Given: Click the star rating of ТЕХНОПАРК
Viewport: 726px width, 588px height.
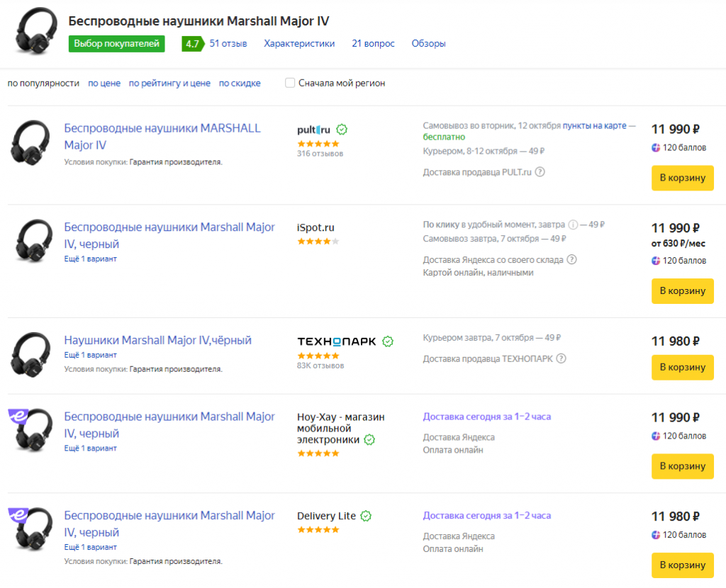Looking at the screenshot, I should pos(318,356).
